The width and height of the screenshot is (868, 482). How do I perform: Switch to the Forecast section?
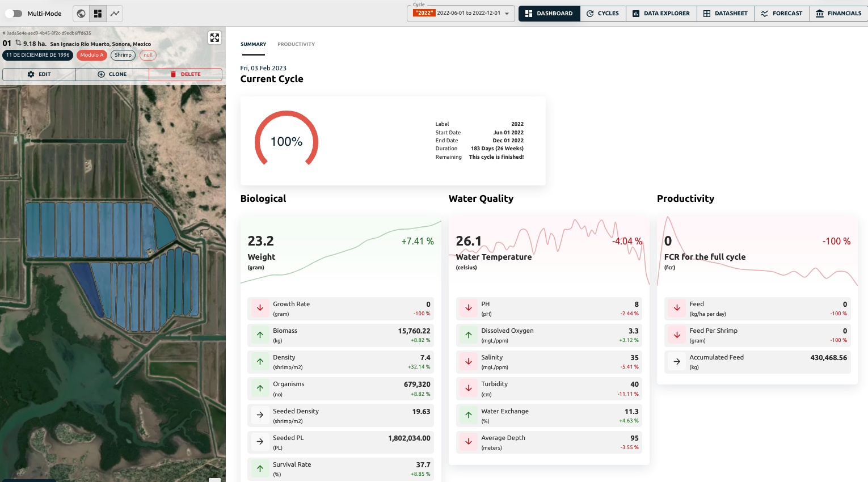pos(781,14)
